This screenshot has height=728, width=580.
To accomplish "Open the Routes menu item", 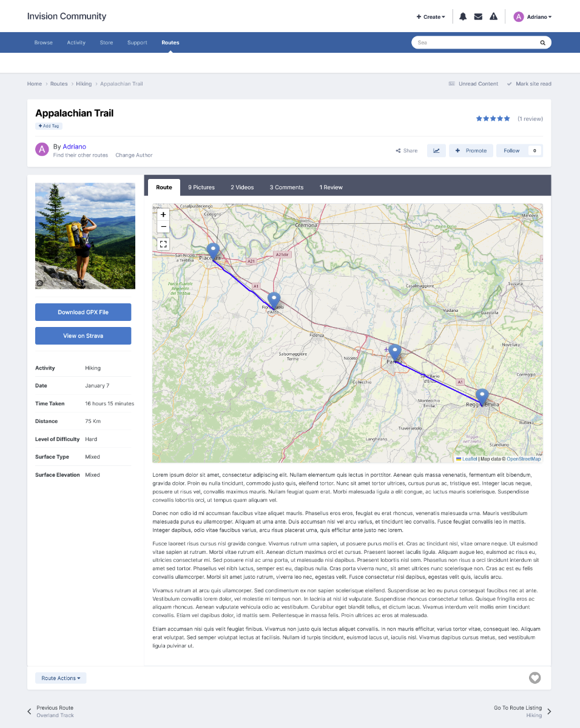I will (170, 42).
